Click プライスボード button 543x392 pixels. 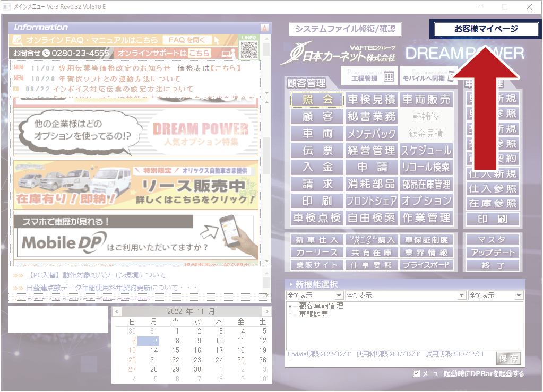(x=426, y=265)
